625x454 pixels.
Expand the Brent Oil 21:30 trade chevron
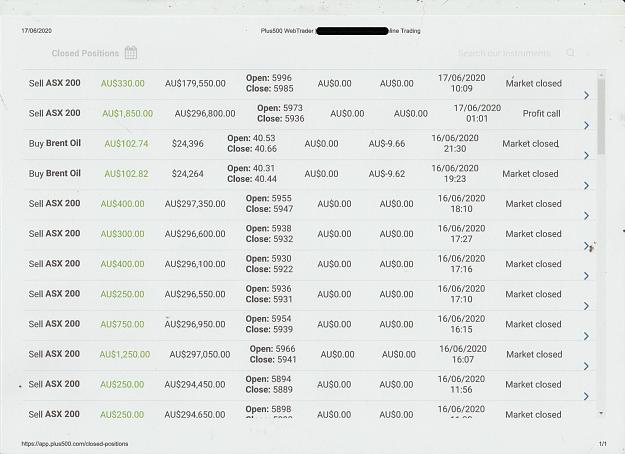pyautogui.click(x=586, y=155)
